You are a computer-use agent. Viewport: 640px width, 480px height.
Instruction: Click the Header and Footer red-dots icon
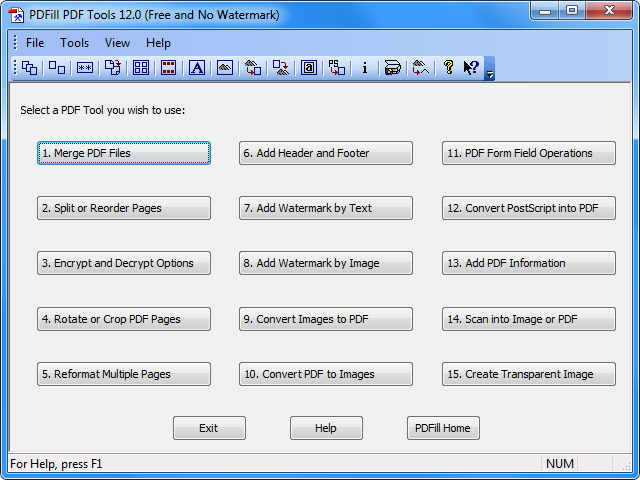pyautogui.click(x=169, y=68)
